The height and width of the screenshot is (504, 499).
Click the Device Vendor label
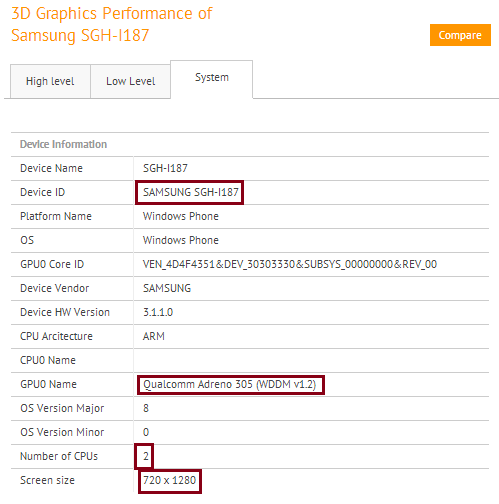tap(55, 288)
